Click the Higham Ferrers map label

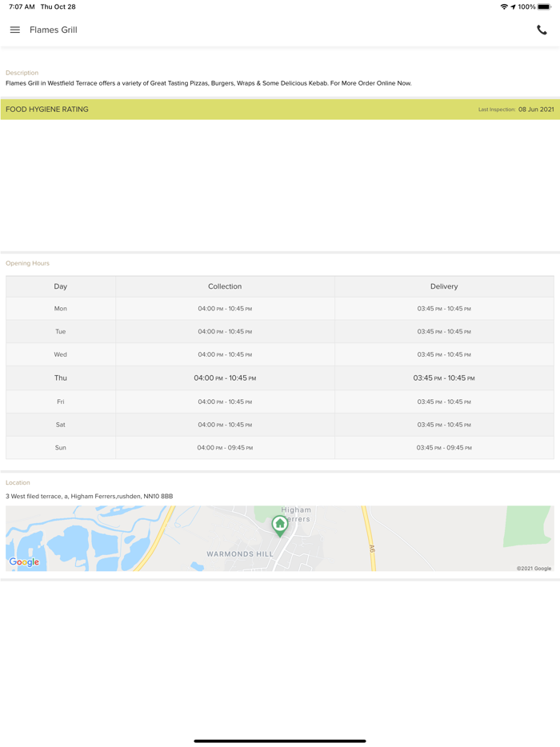296,514
